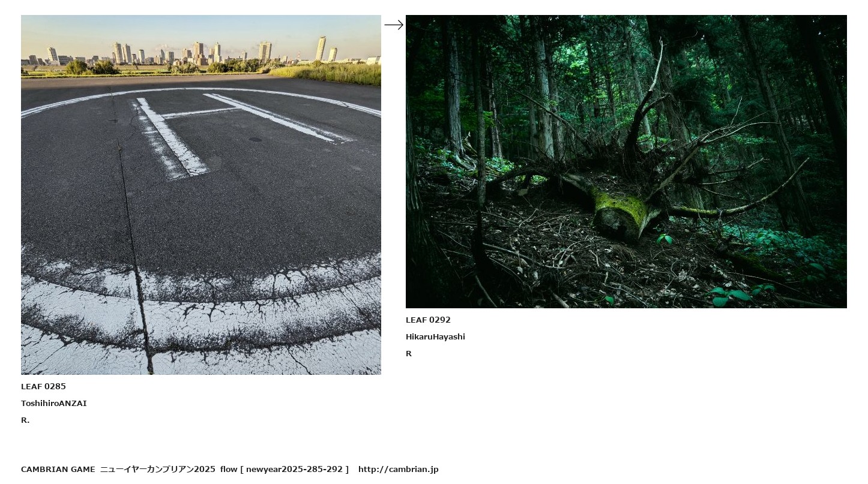Image resolution: width=868 pixels, height=484 pixels.
Task: Click the R. caption under ToshihiroANZAI
Action: [25, 420]
